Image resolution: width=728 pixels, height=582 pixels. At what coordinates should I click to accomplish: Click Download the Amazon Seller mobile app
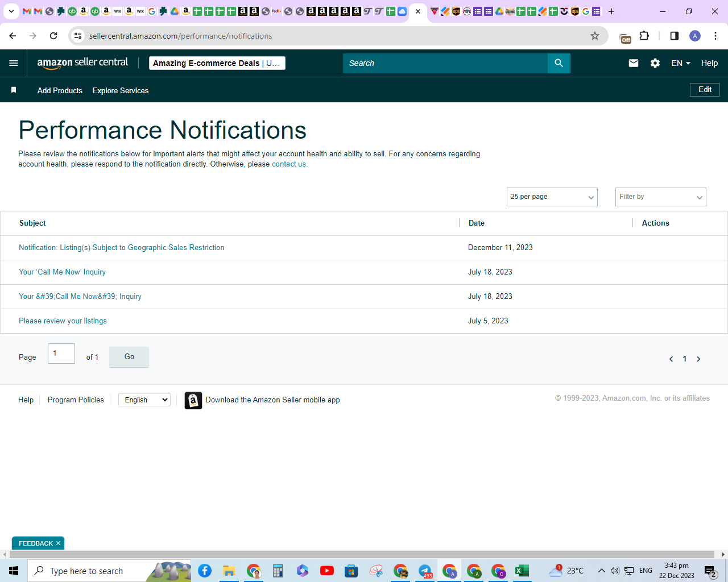pos(272,400)
